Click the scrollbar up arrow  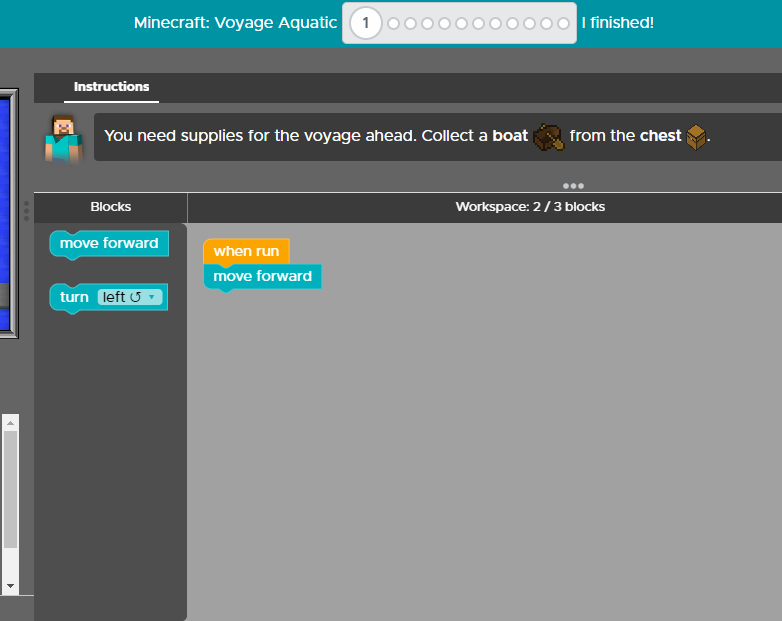point(10,423)
